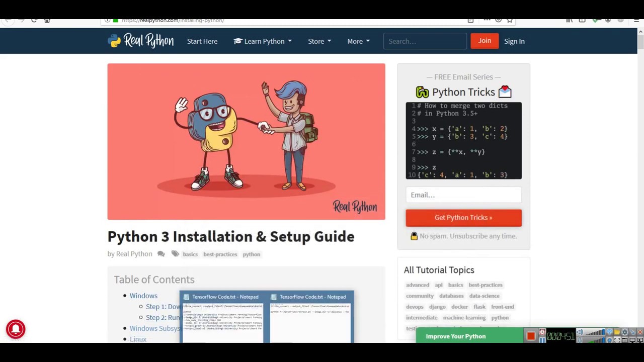Click the orange Join button
This screenshot has width=644, height=362.
coord(485,41)
